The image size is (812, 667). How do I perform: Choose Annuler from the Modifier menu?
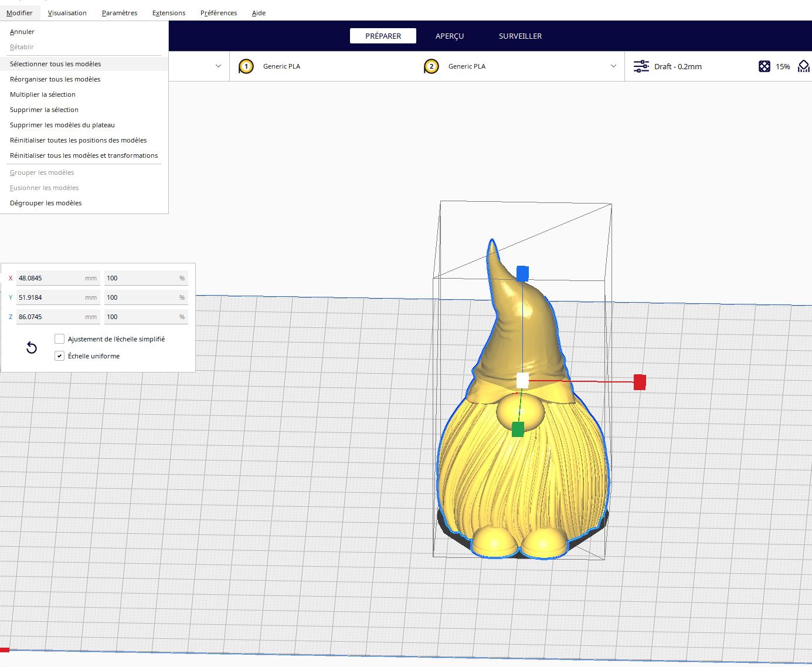click(84, 32)
